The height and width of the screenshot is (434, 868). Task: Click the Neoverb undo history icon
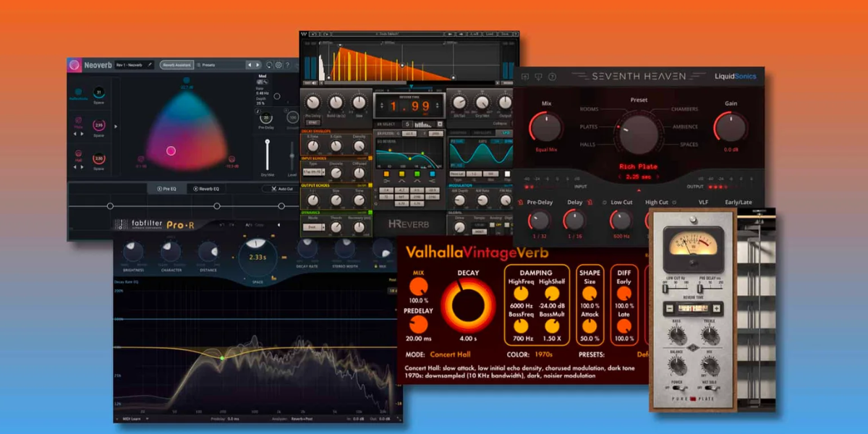coord(269,65)
